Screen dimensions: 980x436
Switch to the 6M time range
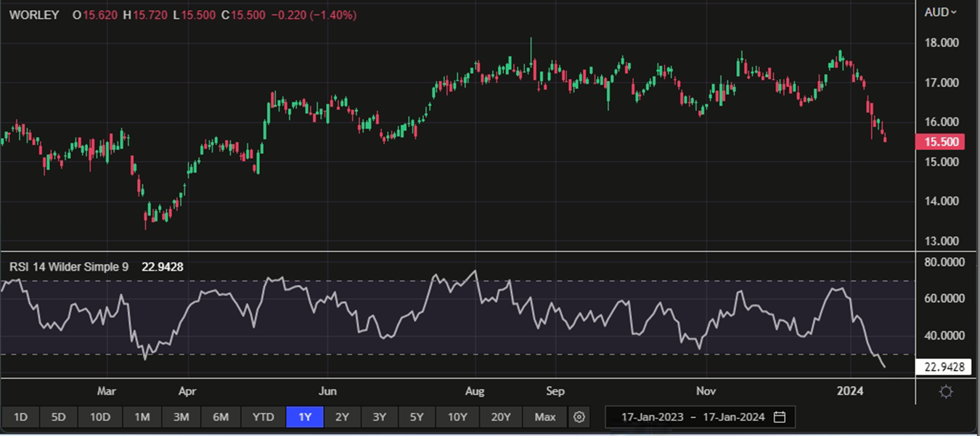(x=221, y=417)
